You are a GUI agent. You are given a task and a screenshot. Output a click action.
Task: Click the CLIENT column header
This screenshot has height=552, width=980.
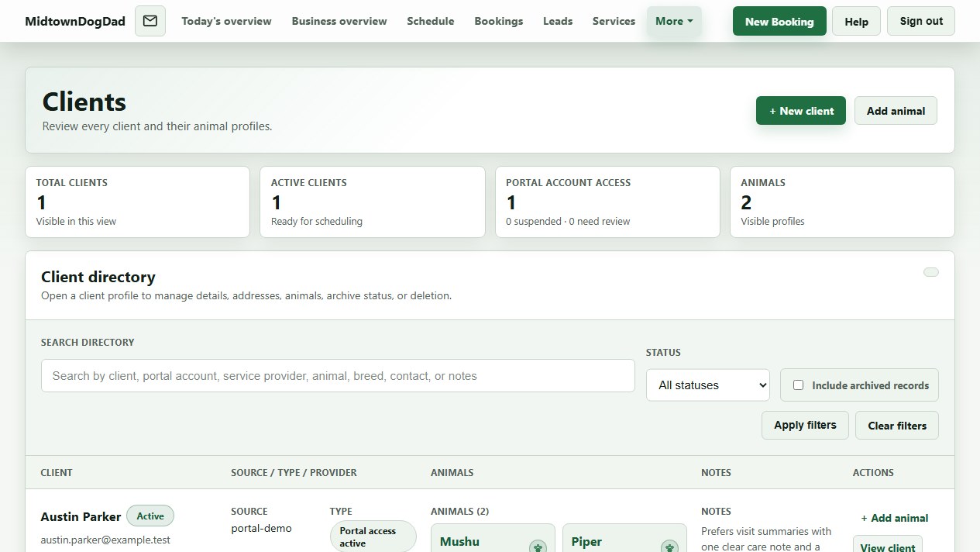click(57, 472)
